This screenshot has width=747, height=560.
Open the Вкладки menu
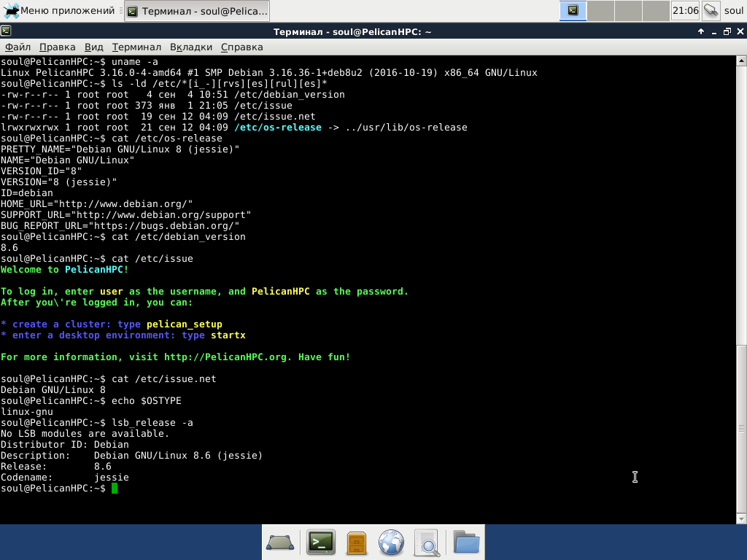tap(191, 47)
